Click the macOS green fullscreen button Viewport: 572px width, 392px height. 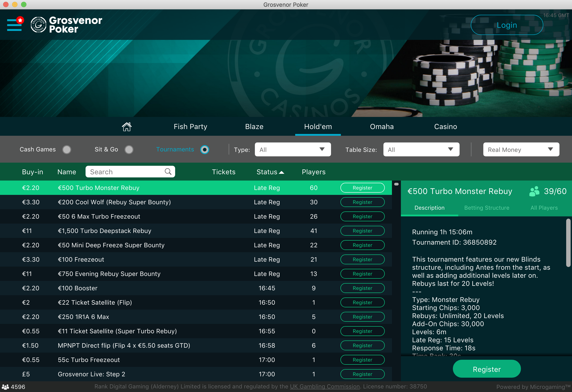(x=24, y=4)
